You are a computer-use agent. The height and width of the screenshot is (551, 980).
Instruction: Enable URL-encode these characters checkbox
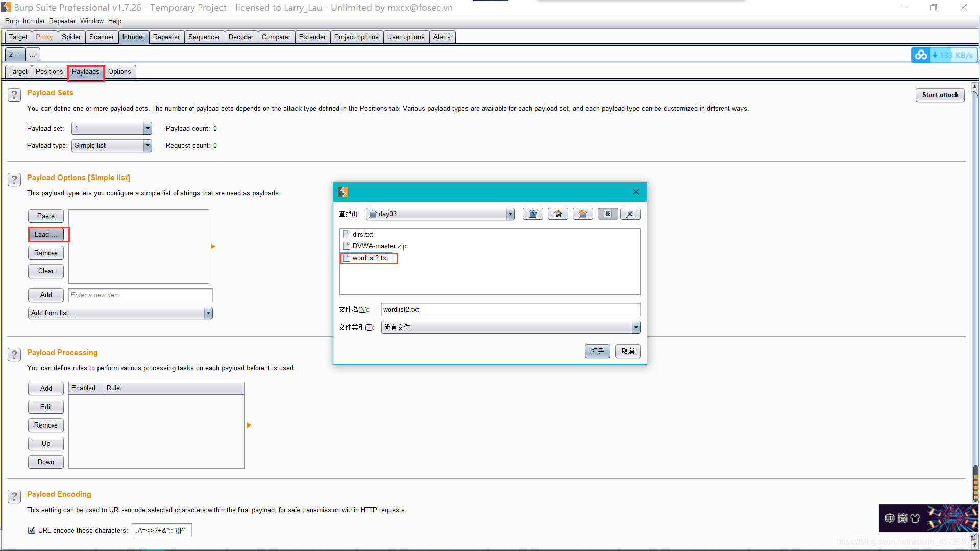pos(32,530)
